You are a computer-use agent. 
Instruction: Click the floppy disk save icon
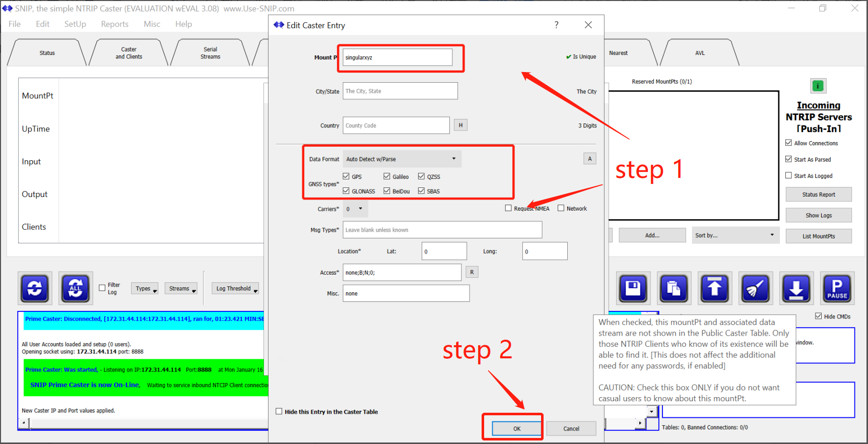pyautogui.click(x=633, y=288)
